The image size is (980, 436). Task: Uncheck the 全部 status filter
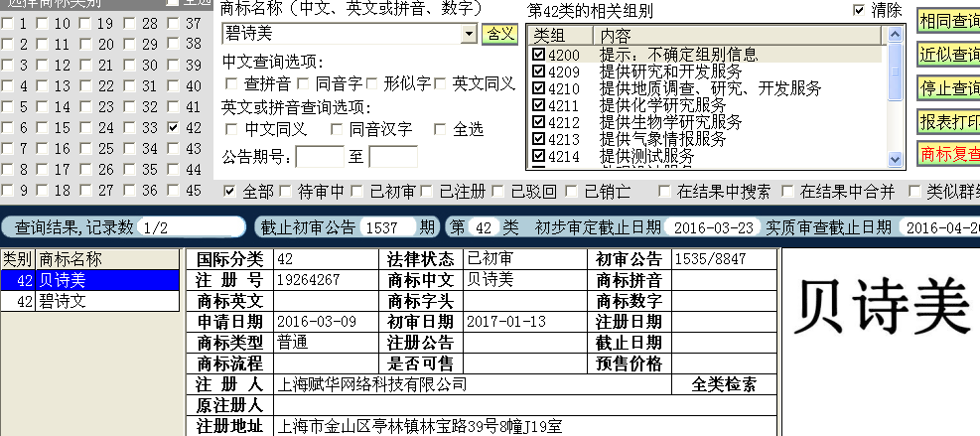click(x=229, y=191)
